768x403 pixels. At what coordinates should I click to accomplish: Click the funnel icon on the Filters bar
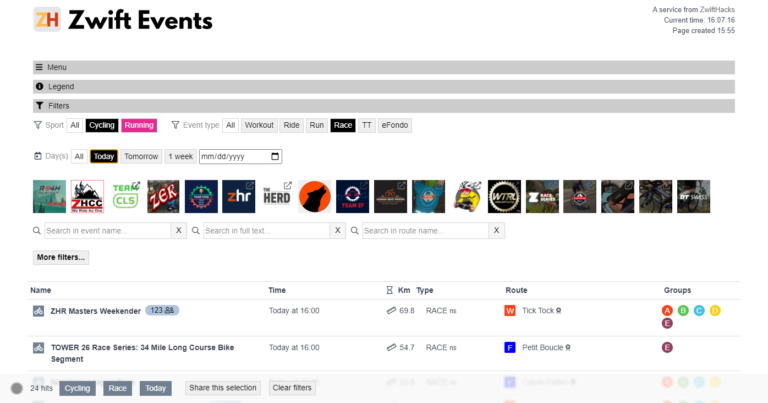click(x=40, y=106)
